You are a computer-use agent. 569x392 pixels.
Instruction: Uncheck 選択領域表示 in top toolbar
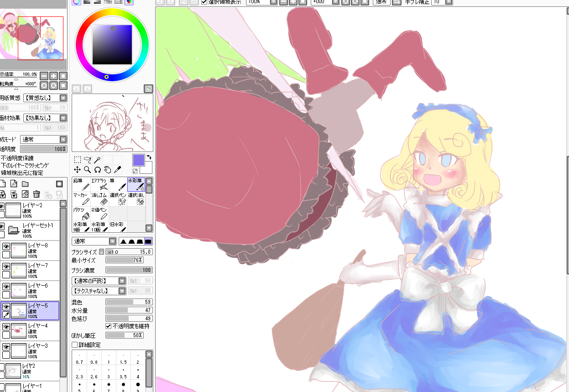204,2
